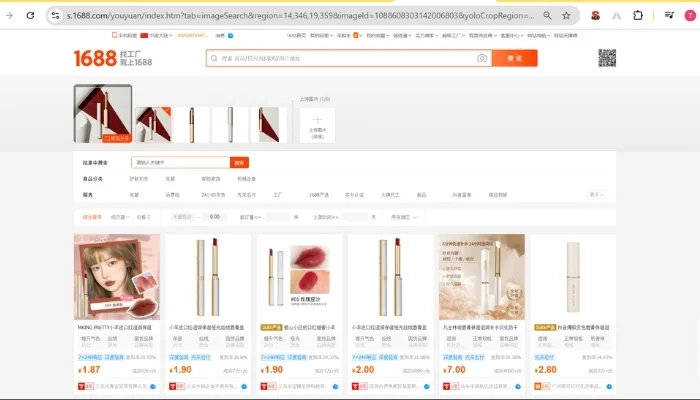Toggle the 工厂 filter
This screenshot has height=400, width=700.
(x=278, y=195)
